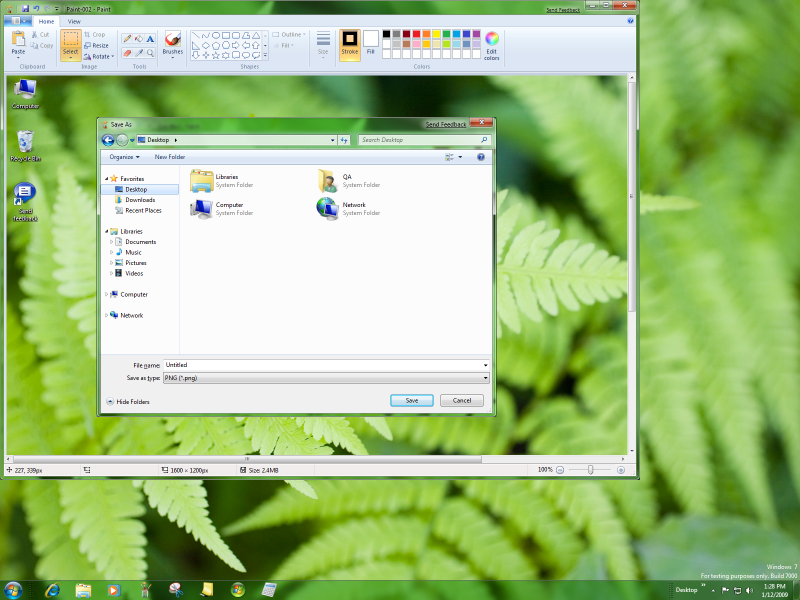Image resolution: width=800 pixels, height=600 pixels.
Task: Select the Color picker eyedropper tool
Action: click(x=138, y=53)
